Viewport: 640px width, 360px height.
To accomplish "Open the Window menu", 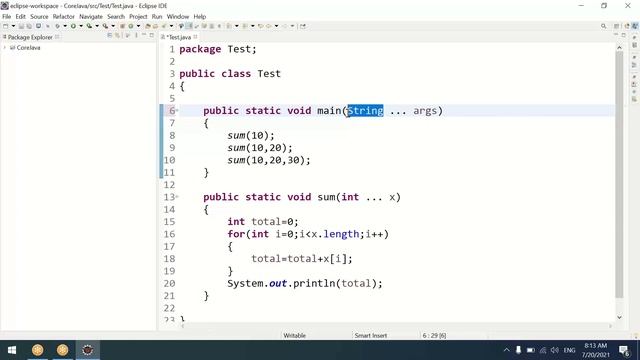I will coord(178,17).
